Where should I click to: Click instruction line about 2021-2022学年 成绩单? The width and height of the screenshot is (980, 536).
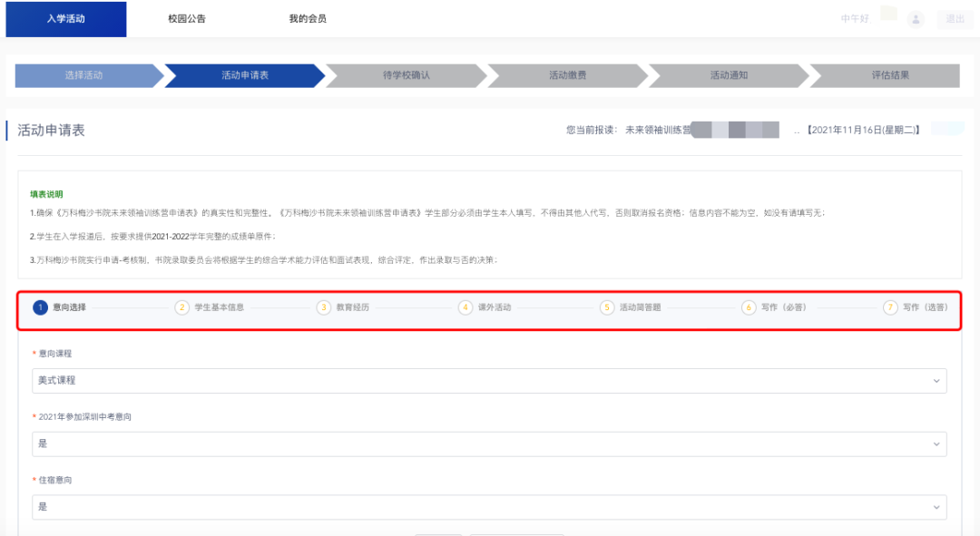[x=152, y=236]
